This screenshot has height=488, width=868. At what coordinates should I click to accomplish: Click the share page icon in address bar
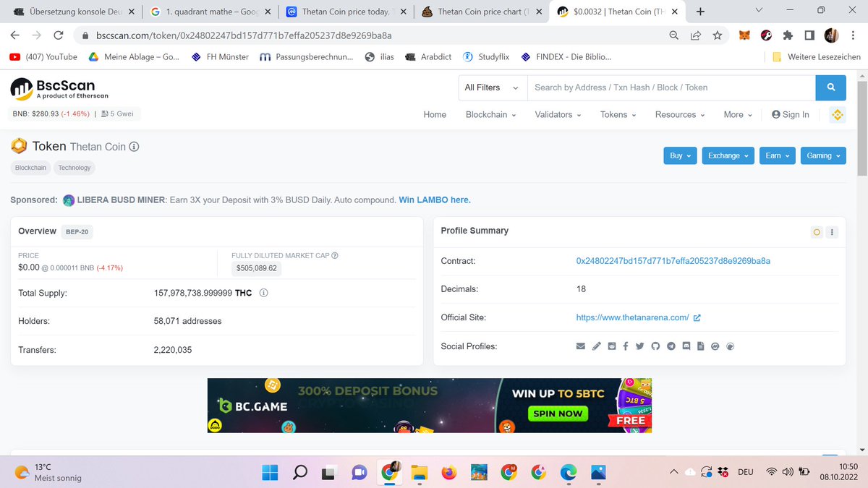[x=695, y=35]
